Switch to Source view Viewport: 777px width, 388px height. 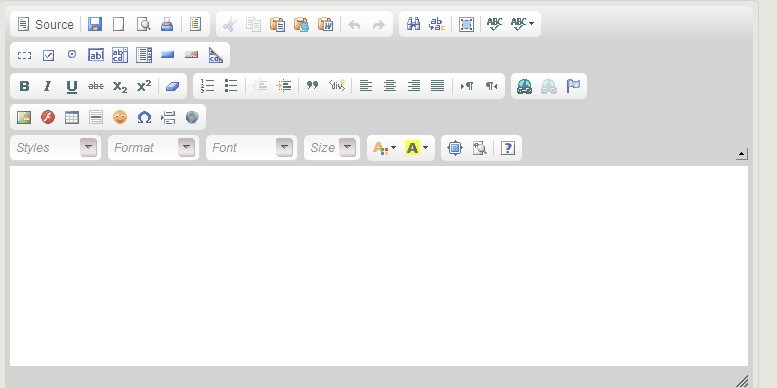(x=45, y=24)
